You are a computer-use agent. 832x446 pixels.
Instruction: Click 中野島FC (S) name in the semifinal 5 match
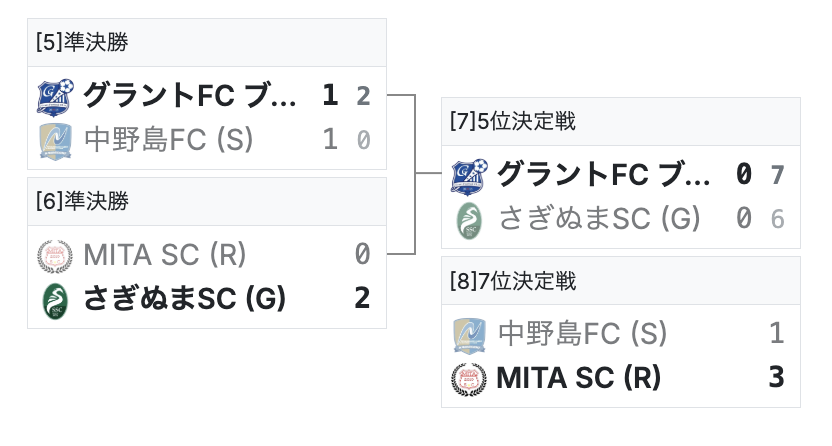click(x=168, y=140)
